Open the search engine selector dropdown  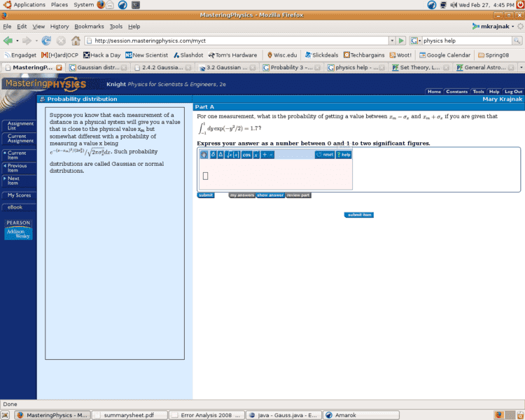point(416,41)
